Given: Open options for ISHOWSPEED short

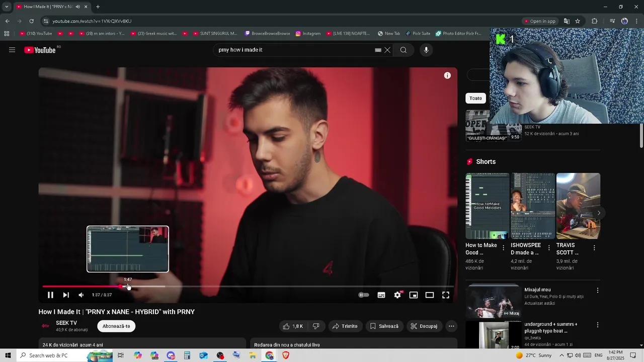Looking at the screenshot, I should [549, 248].
